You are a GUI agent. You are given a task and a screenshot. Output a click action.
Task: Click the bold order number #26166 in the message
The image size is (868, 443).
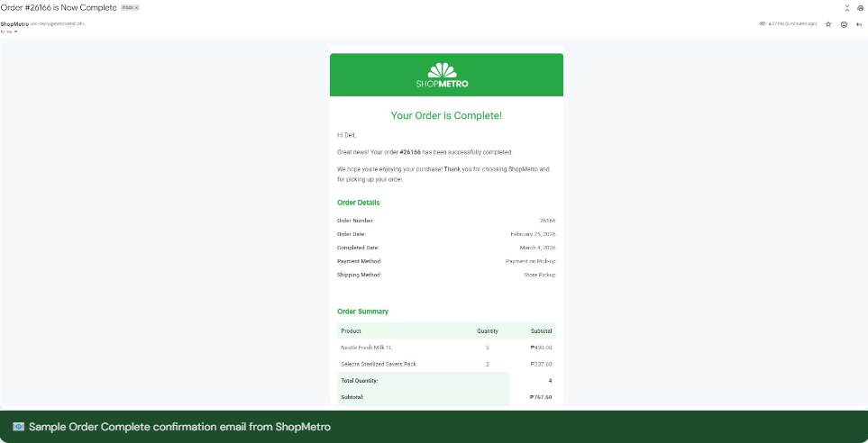pyautogui.click(x=410, y=151)
